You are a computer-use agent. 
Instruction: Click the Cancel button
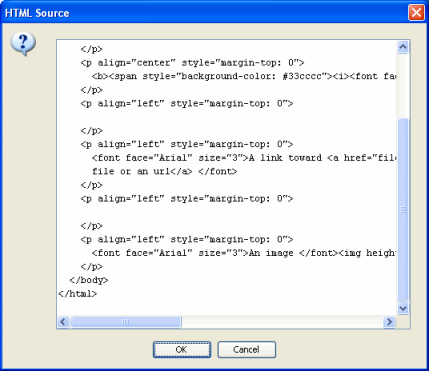(x=247, y=349)
